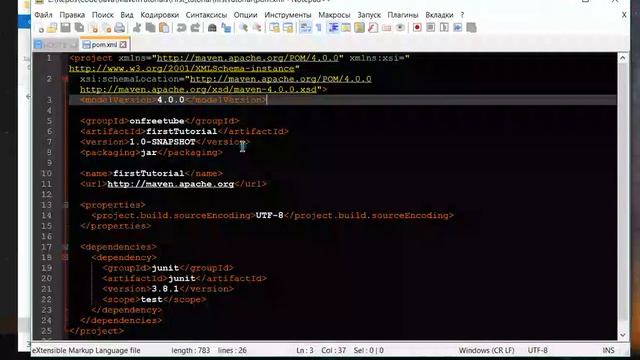Screen dimensions: 640x360
Task: Collapse the dependencies block at line 17
Action: [66, 247]
